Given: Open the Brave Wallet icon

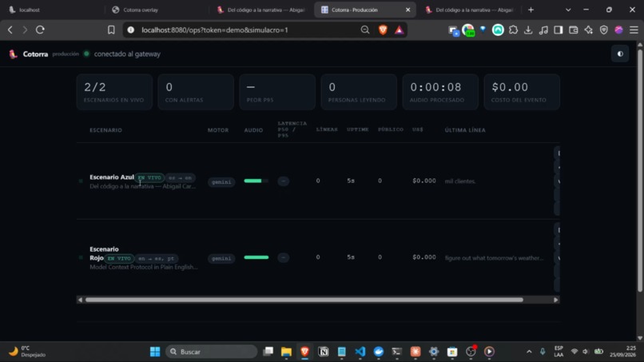Looking at the screenshot, I should pyautogui.click(x=574, y=30).
